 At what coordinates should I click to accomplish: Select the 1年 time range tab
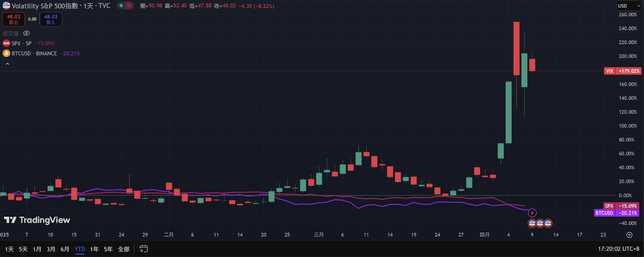coord(94,249)
